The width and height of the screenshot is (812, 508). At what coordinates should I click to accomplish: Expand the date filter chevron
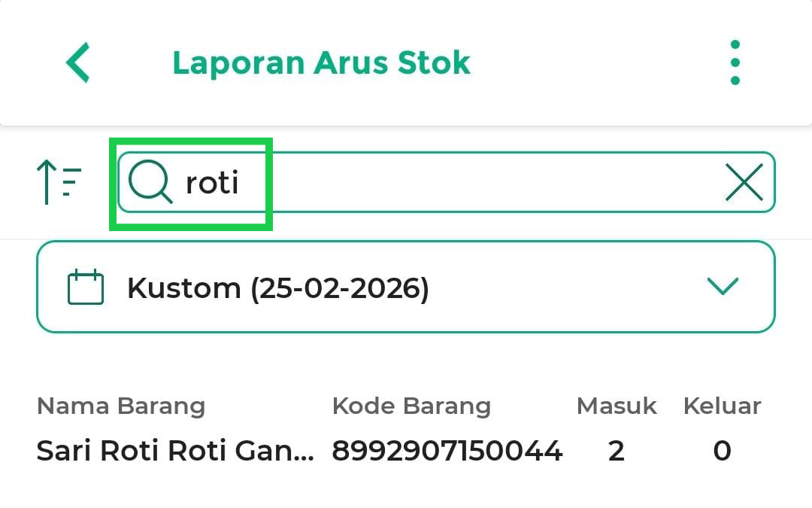click(x=723, y=286)
